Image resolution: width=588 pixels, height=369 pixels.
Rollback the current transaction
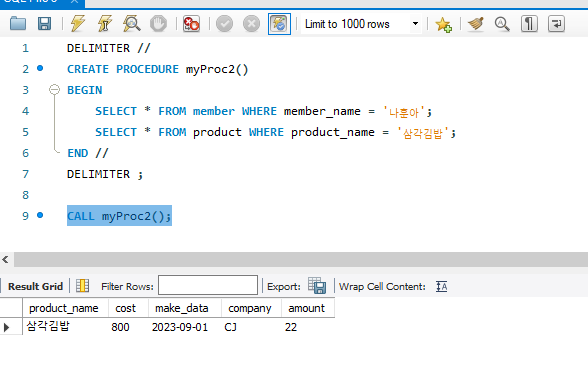pyautogui.click(x=251, y=24)
